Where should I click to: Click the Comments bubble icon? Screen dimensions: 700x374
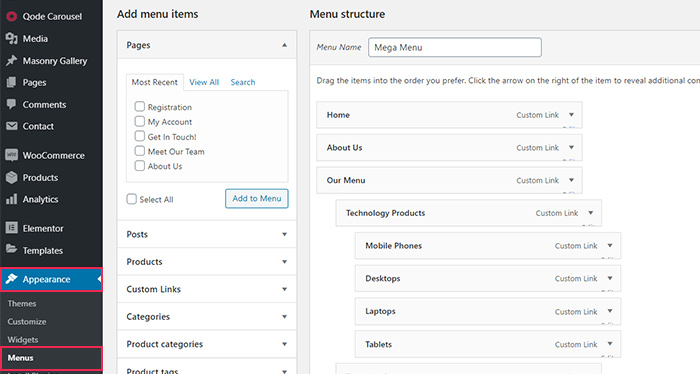click(x=12, y=104)
